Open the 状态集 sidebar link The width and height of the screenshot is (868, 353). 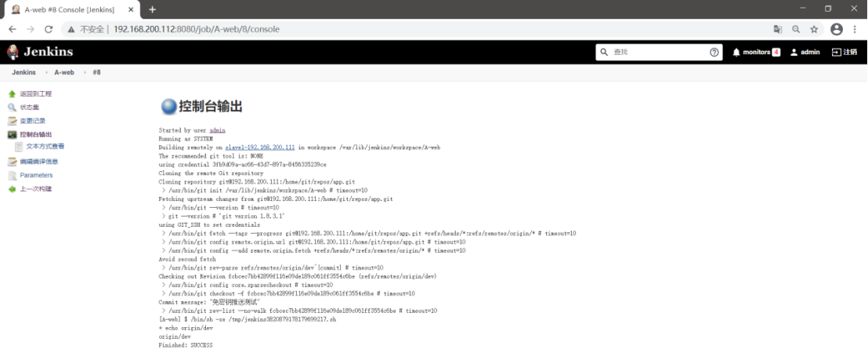coord(29,107)
